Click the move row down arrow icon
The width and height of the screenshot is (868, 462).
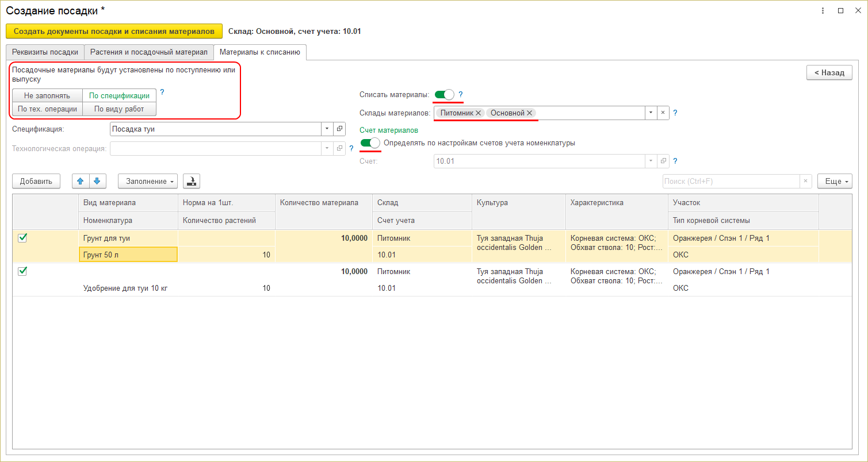97,181
